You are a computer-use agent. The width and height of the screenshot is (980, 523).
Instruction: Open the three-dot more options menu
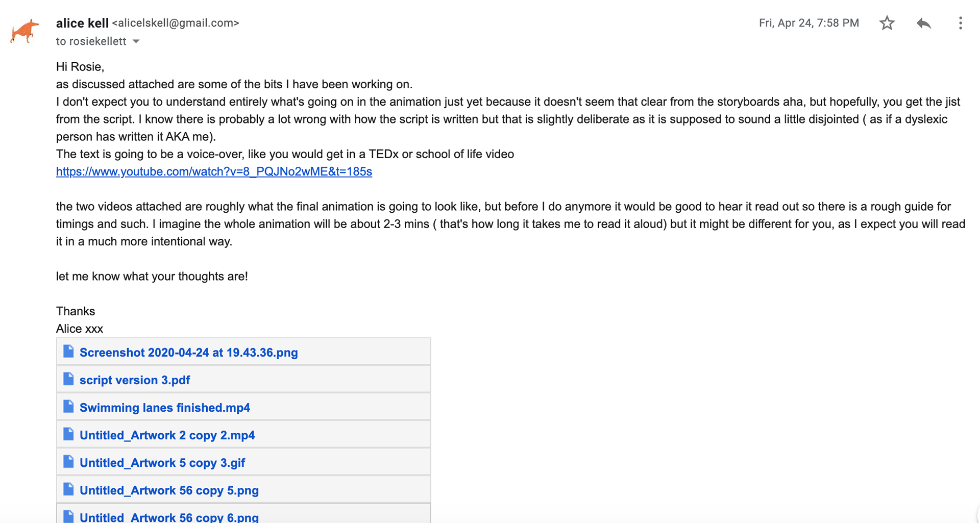click(960, 23)
